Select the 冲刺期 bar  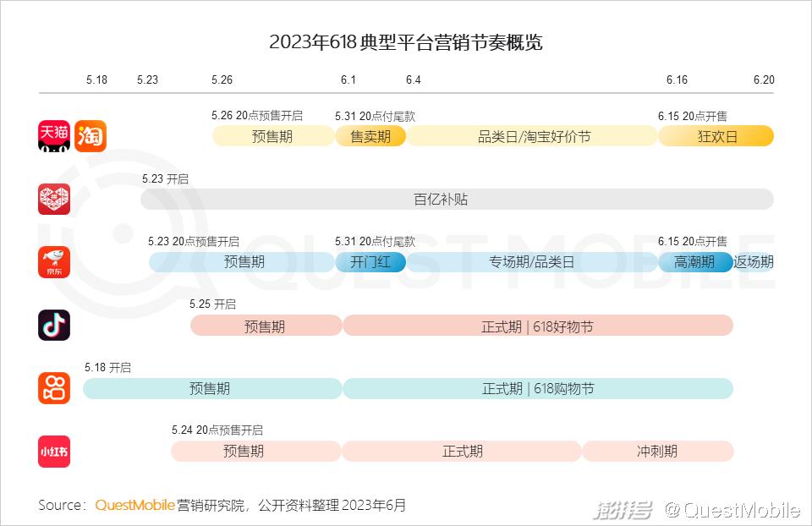[658, 452]
